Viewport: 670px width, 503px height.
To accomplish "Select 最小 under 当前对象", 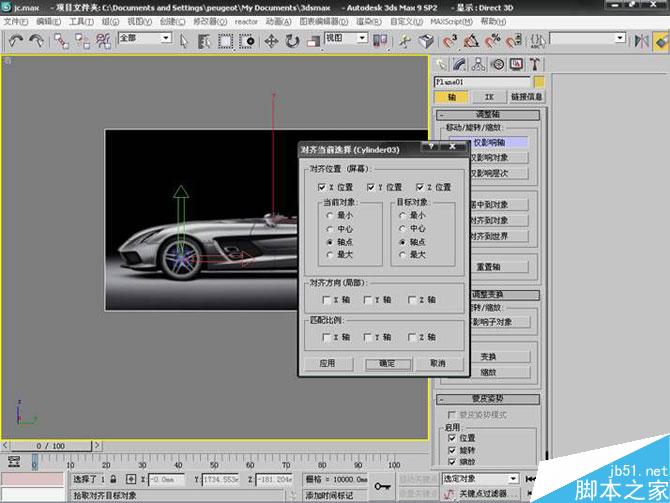I will [x=330, y=215].
